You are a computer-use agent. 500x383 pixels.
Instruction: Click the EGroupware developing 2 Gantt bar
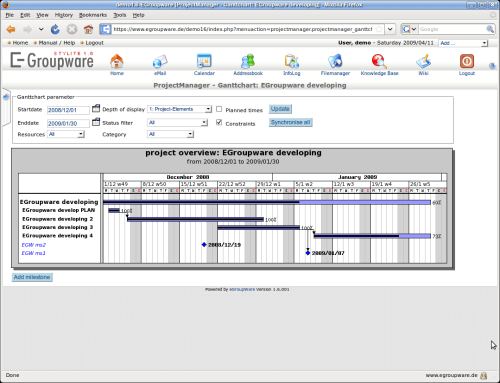(195, 219)
